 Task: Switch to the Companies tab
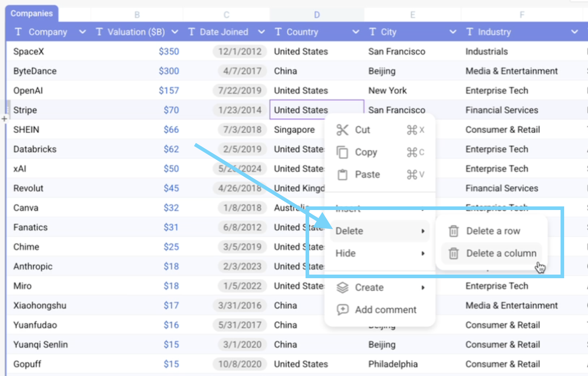(32, 13)
